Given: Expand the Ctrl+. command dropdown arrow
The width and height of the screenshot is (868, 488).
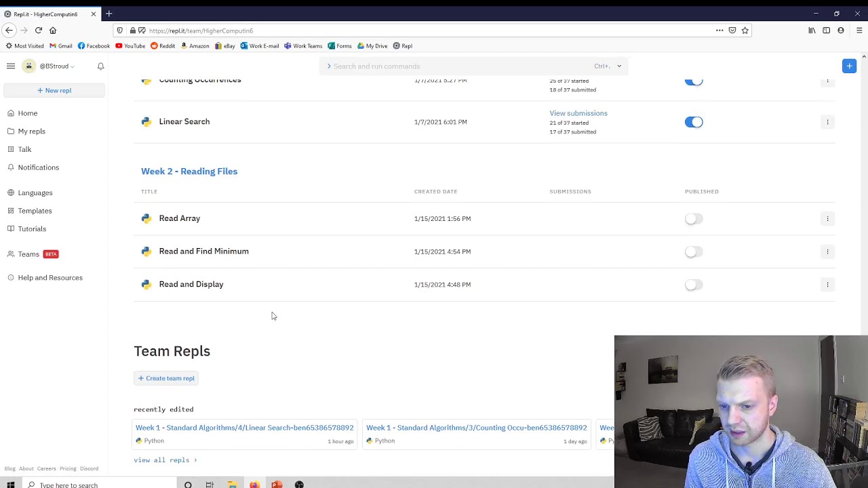Looking at the screenshot, I should coord(619,66).
